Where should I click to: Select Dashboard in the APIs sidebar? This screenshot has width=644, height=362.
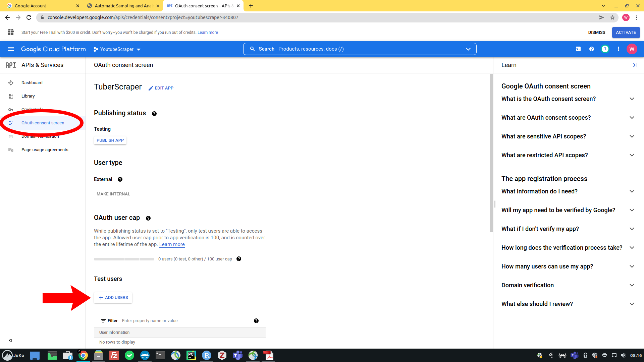(x=32, y=83)
